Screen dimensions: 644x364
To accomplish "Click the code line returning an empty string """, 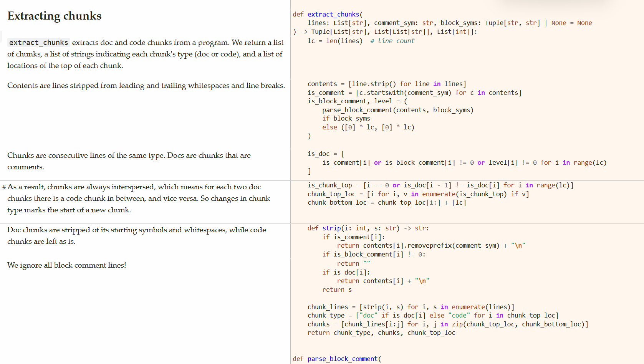I will tap(354, 264).
